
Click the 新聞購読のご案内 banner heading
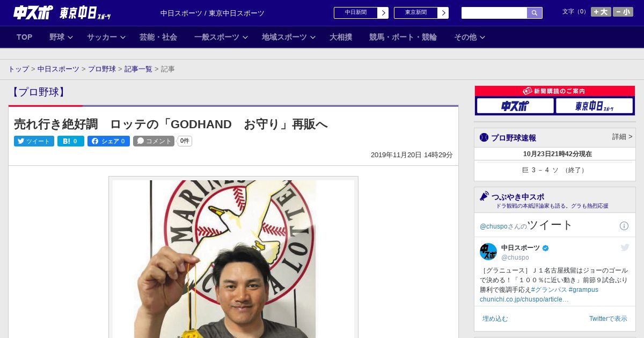554,91
